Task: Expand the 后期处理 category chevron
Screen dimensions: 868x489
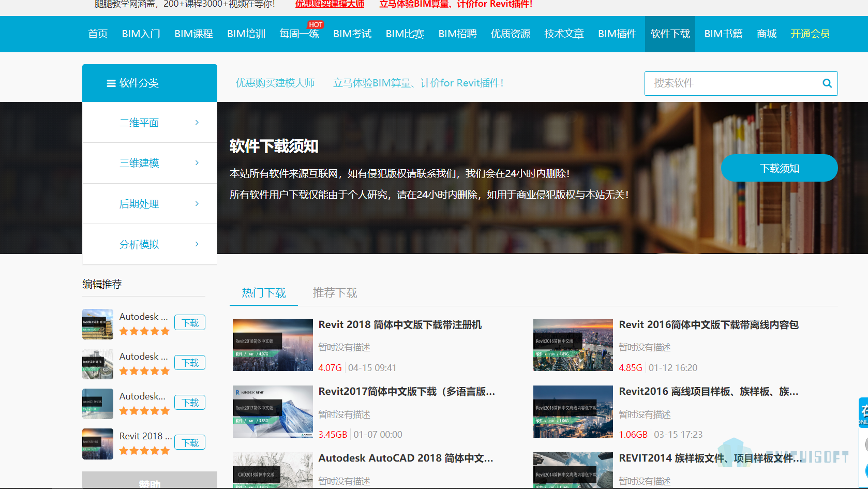Action: pos(197,204)
